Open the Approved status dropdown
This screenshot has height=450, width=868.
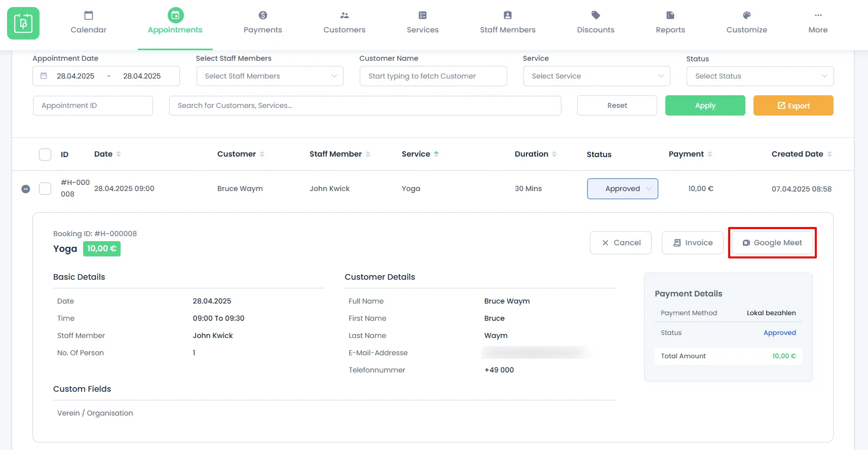[623, 189]
